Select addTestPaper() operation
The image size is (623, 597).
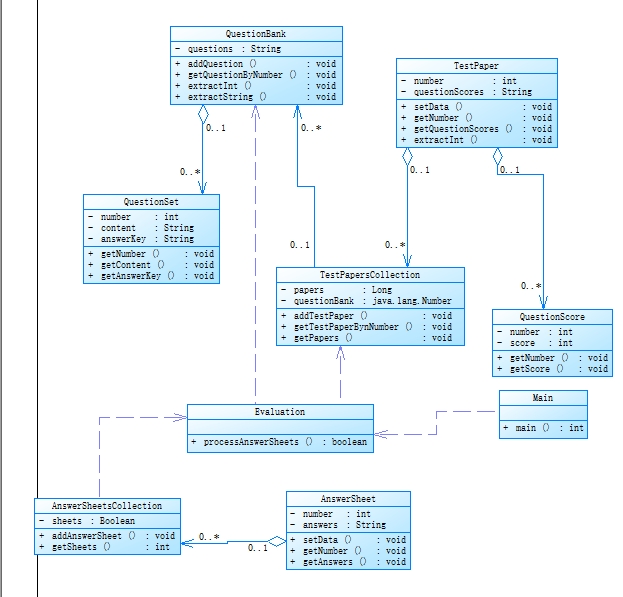pyautogui.click(x=366, y=316)
